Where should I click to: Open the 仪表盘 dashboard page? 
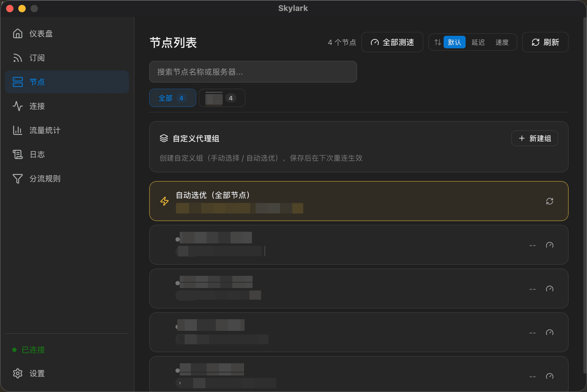coord(67,34)
